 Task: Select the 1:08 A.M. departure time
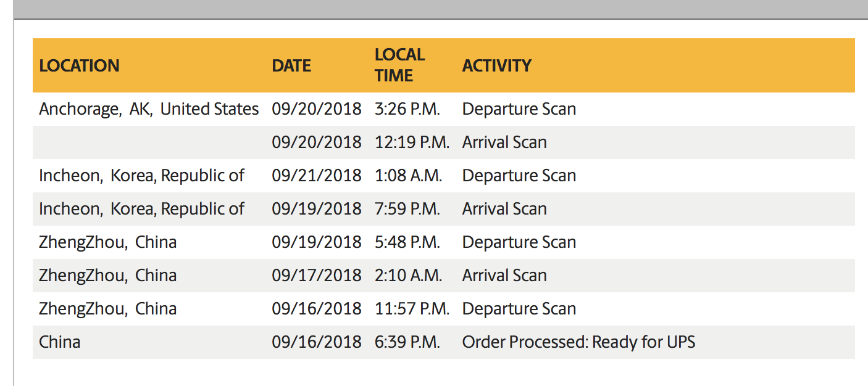[x=408, y=176]
